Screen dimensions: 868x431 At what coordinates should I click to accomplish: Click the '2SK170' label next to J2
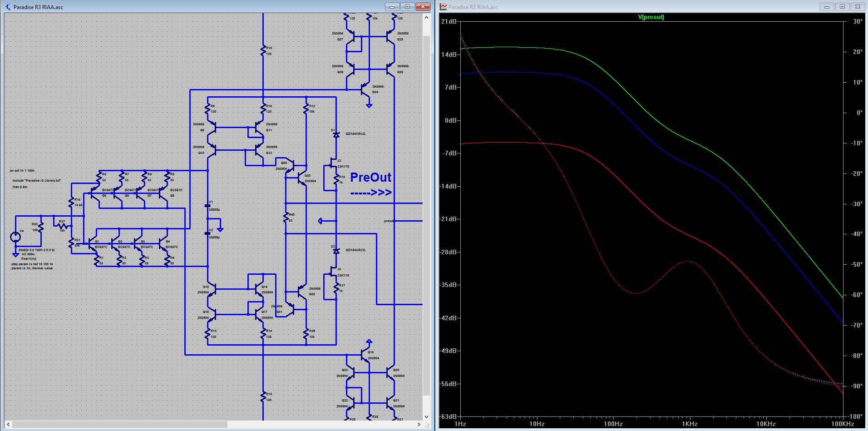(x=343, y=167)
